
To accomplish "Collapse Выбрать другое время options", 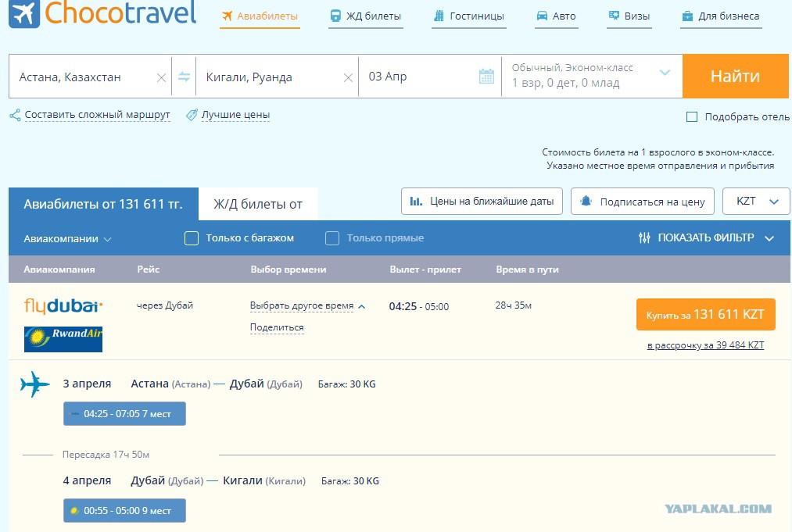I will [x=307, y=306].
